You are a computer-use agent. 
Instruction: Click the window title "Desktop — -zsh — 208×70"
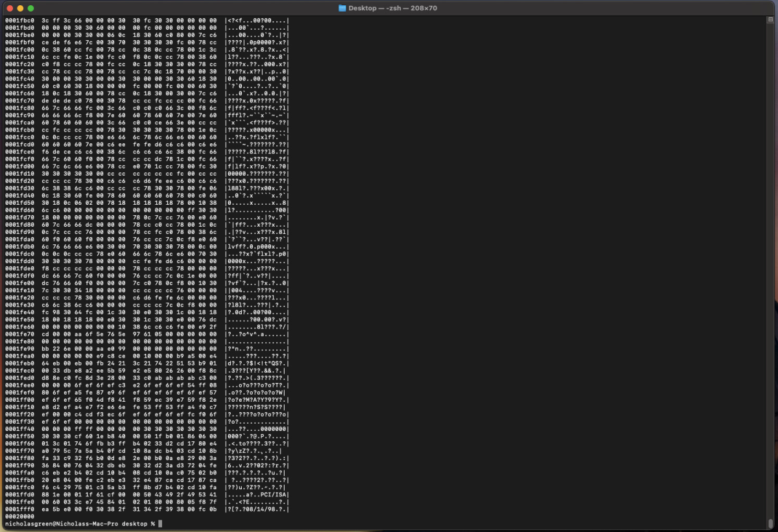point(394,8)
